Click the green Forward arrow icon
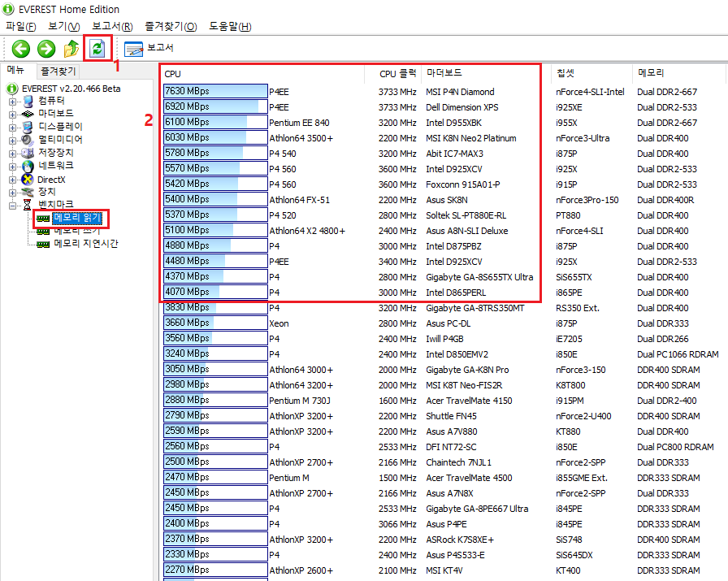Screen dimensions: 728x581 tap(46, 48)
